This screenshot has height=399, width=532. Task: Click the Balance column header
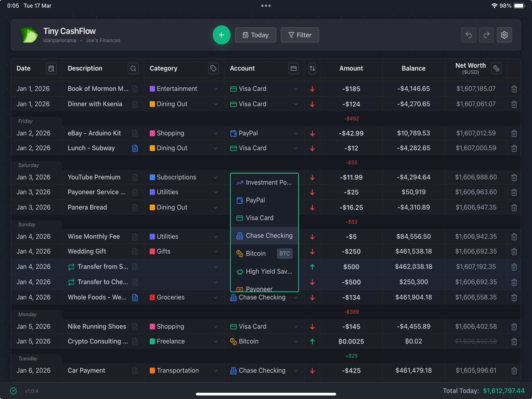[x=413, y=68]
